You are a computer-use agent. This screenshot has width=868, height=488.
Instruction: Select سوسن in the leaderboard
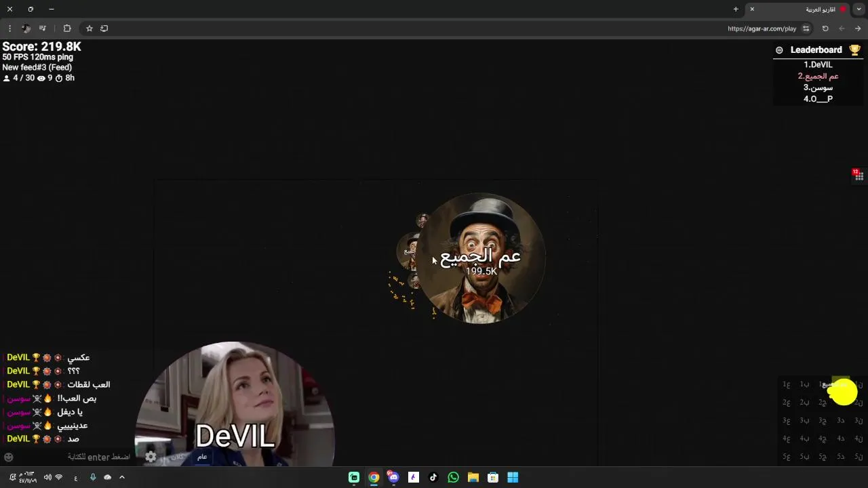(818, 87)
